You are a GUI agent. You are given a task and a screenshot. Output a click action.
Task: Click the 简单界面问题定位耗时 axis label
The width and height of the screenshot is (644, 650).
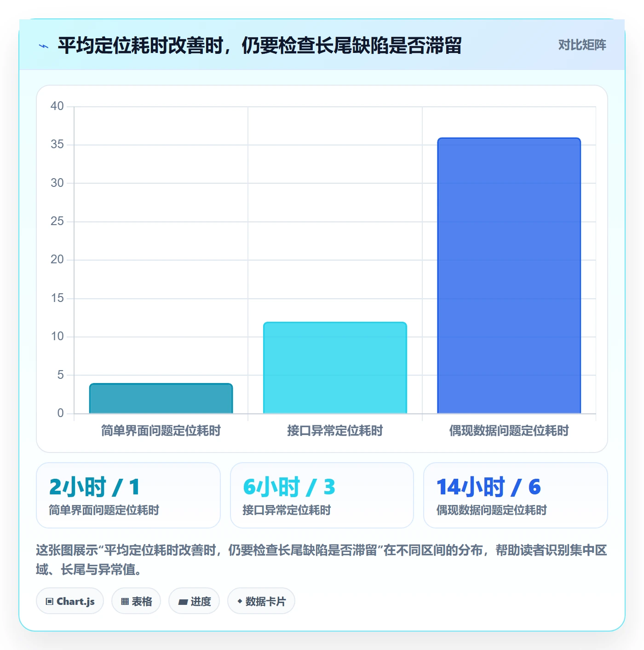pos(161,431)
